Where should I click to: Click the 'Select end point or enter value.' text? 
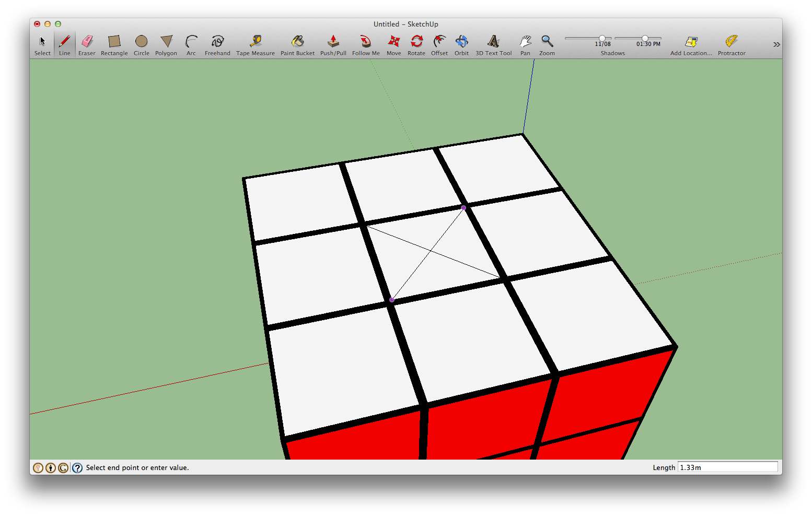137,468
